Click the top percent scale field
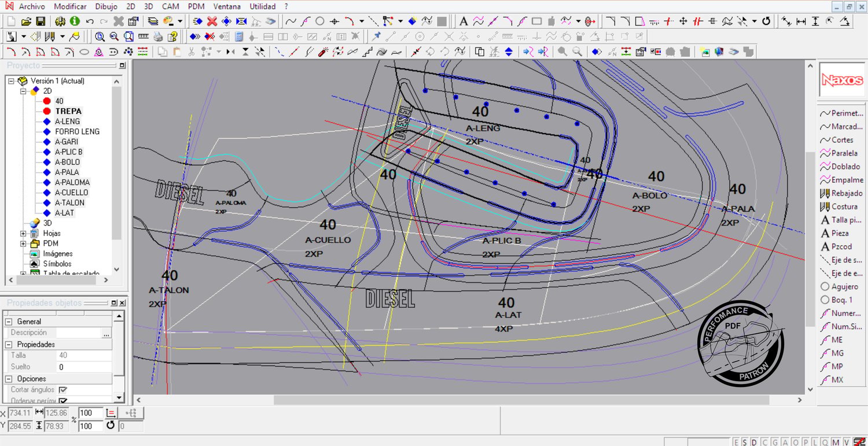 [90, 412]
